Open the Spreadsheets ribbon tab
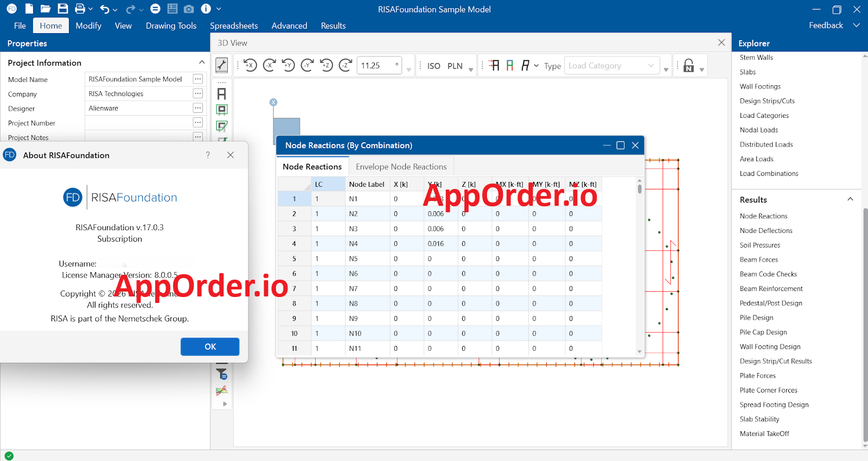Viewport: 868px width, 461px height. [x=234, y=26]
